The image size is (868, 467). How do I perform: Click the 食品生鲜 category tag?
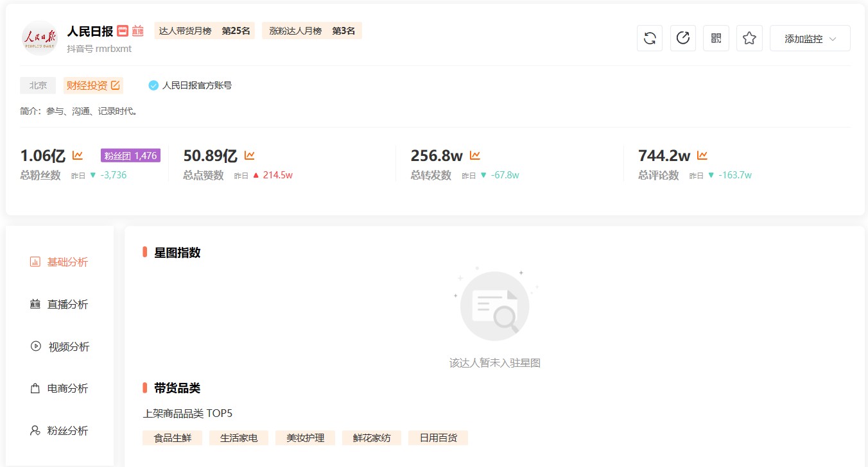point(172,438)
